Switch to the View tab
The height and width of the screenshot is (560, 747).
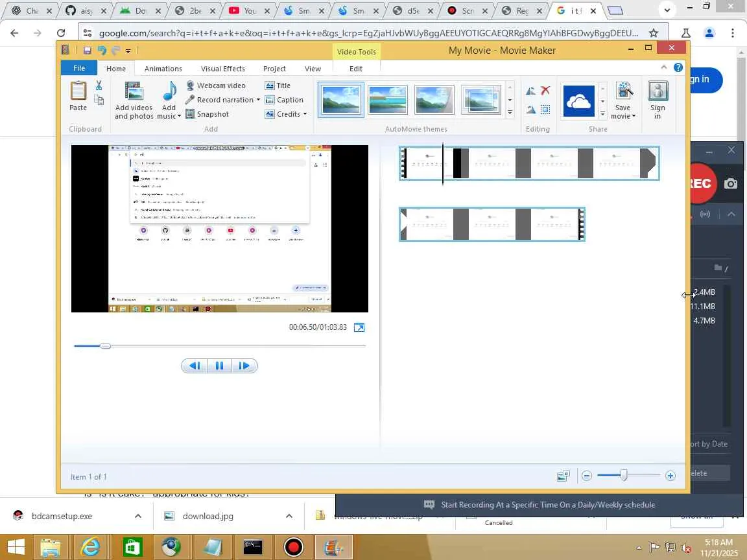tap(313, 69)
